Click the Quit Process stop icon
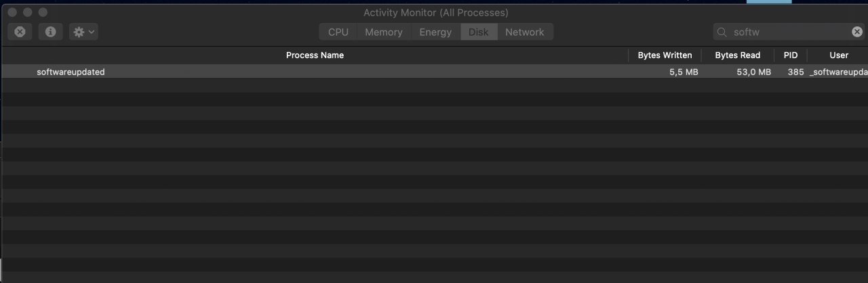Image resolution: width=868 pixels, height=283 pixels. [x=20, y=32]
